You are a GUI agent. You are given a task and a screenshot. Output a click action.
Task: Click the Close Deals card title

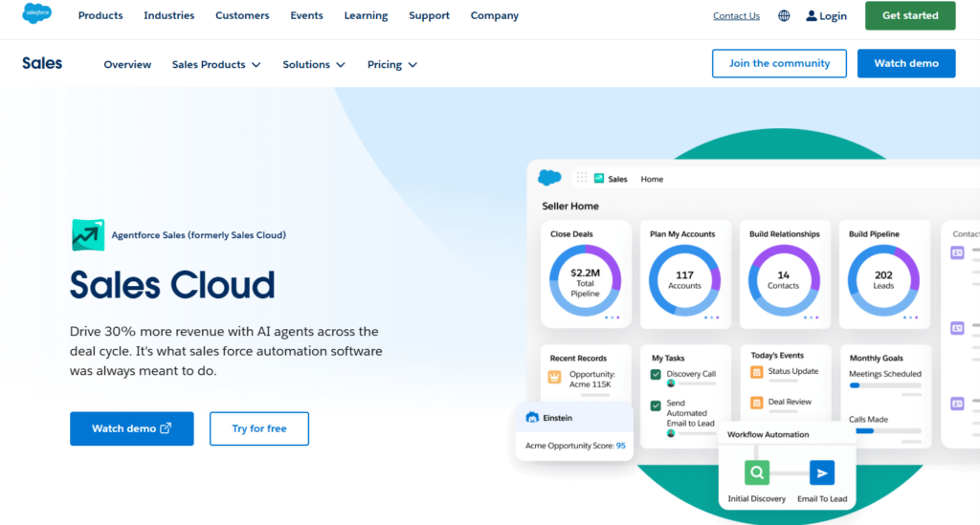571,234
